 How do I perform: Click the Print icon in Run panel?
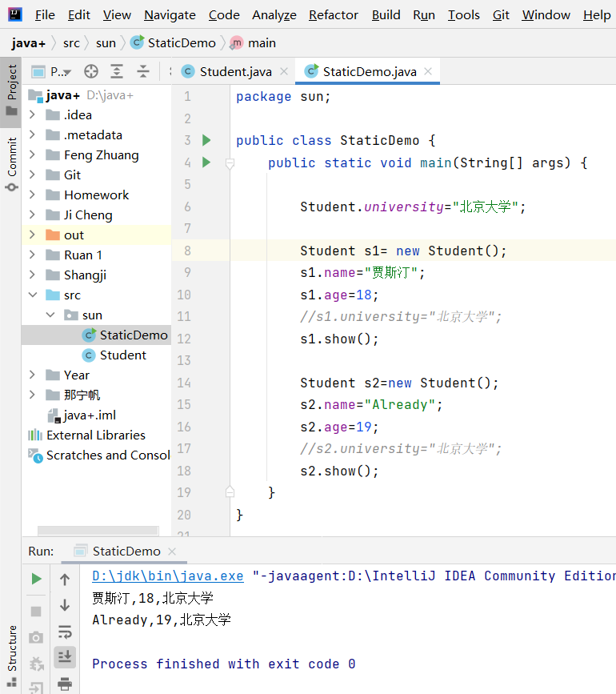coord(65,683)
